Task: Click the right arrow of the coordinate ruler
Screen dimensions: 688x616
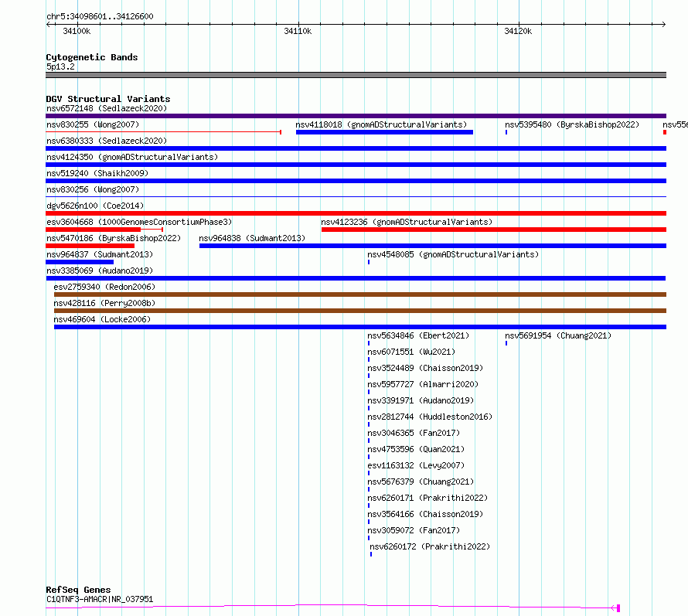Action: (664, 25)
